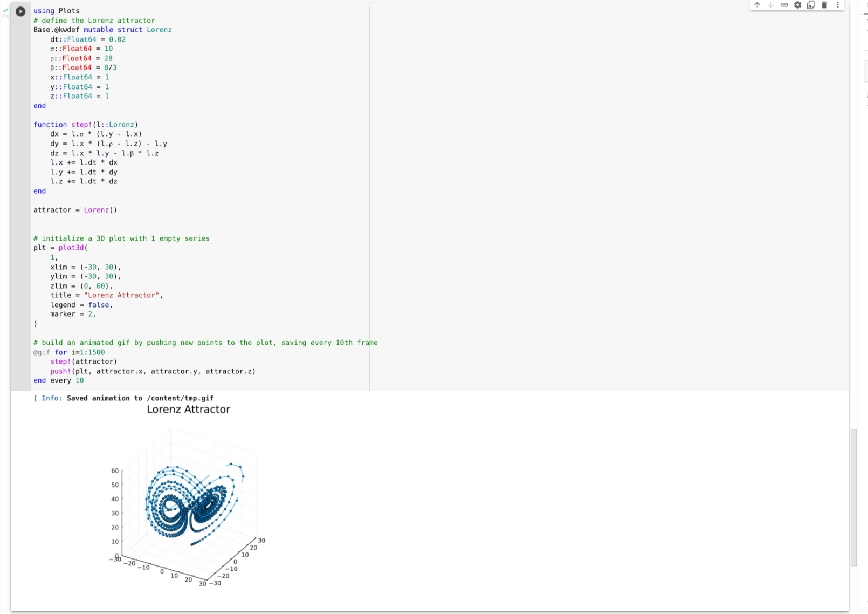The width and height of the screenshot is (868, 614).
Task: Delete the code cell
Action: (x=824, y=5)
